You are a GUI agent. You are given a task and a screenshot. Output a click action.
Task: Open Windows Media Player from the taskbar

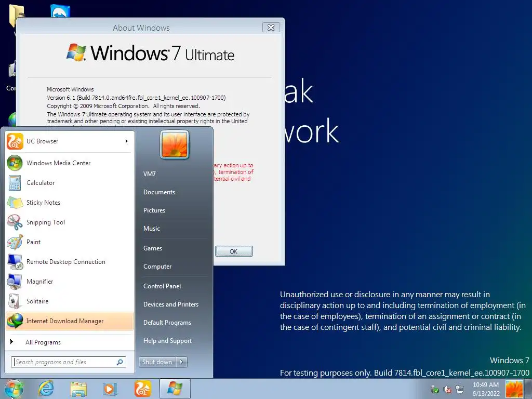pos(110,389)
